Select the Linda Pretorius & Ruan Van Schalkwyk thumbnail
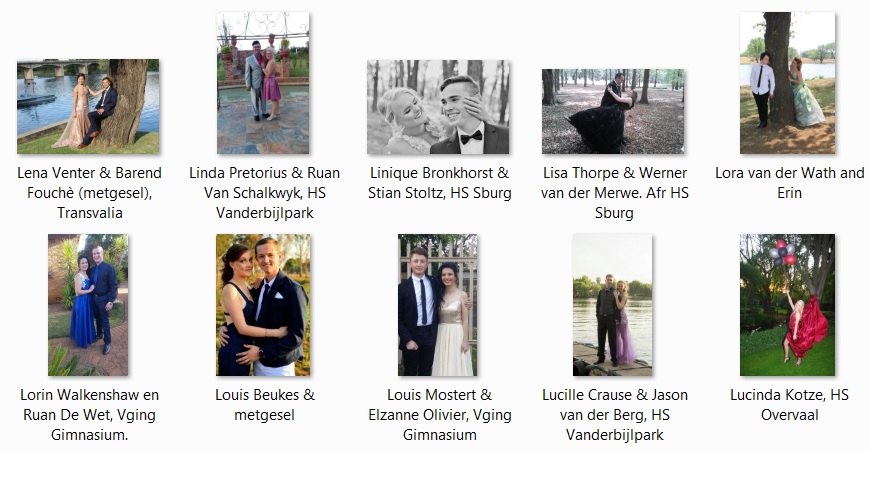 (x=263, y=83)
